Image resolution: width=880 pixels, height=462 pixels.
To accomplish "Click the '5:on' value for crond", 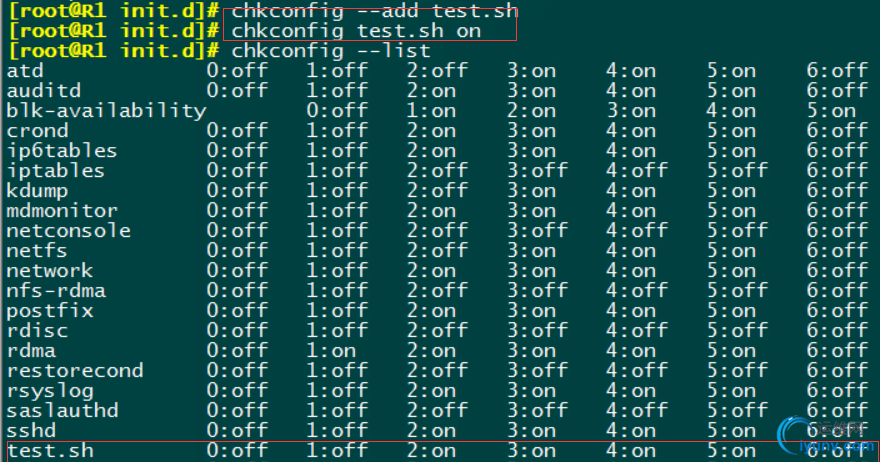I will (x=731, y=131).
